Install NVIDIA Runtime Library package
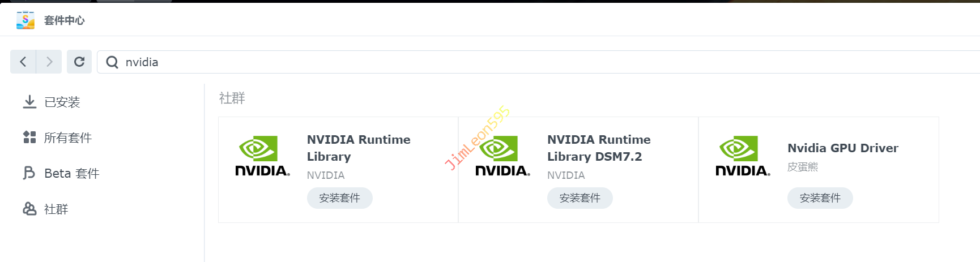Image resolution: width=980 pixels, height=262 pixels. click(x=339, y=198)
